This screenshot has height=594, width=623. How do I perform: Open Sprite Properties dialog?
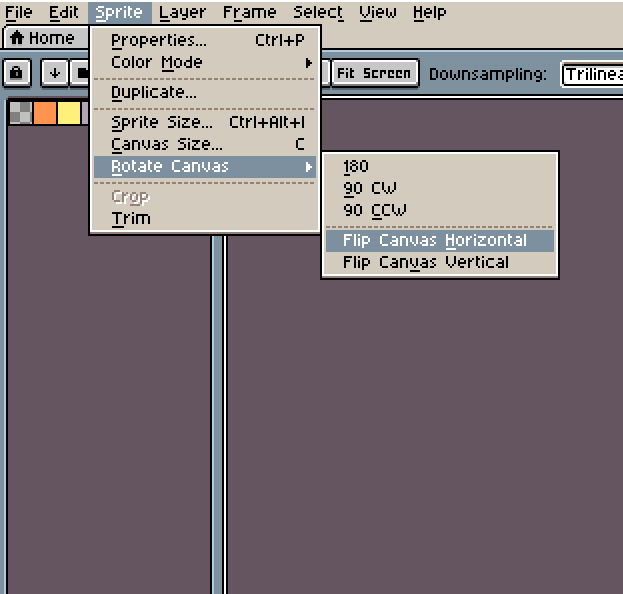coord(205,41)
